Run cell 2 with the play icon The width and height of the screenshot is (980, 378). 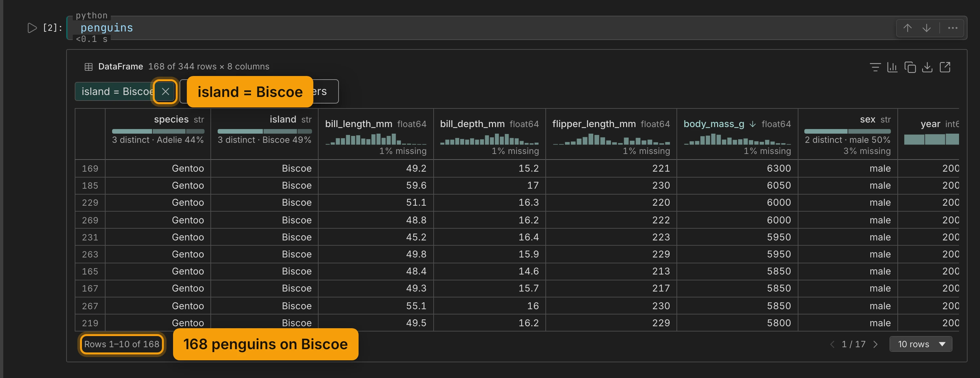tap(32, 28)
